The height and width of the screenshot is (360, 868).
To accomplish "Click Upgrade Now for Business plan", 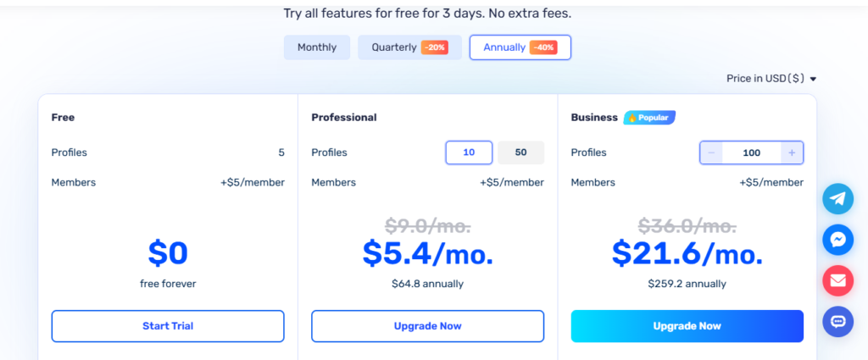I will point(687,326).
